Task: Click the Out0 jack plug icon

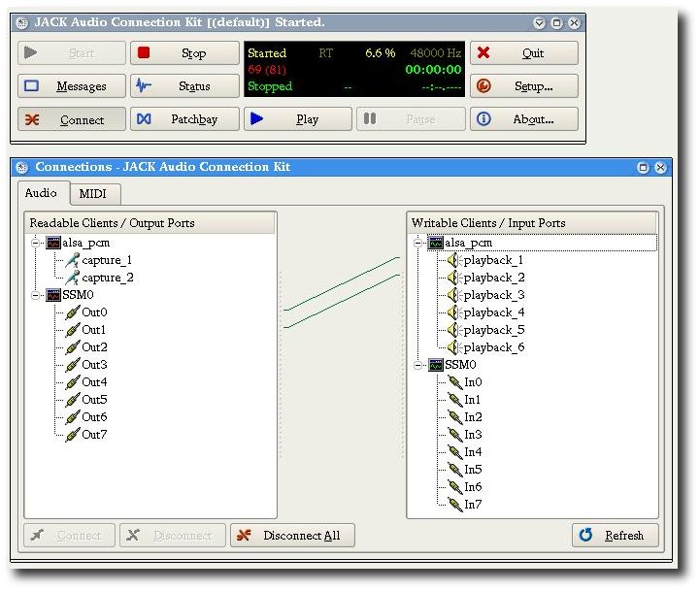Action: tap(72, 312)
